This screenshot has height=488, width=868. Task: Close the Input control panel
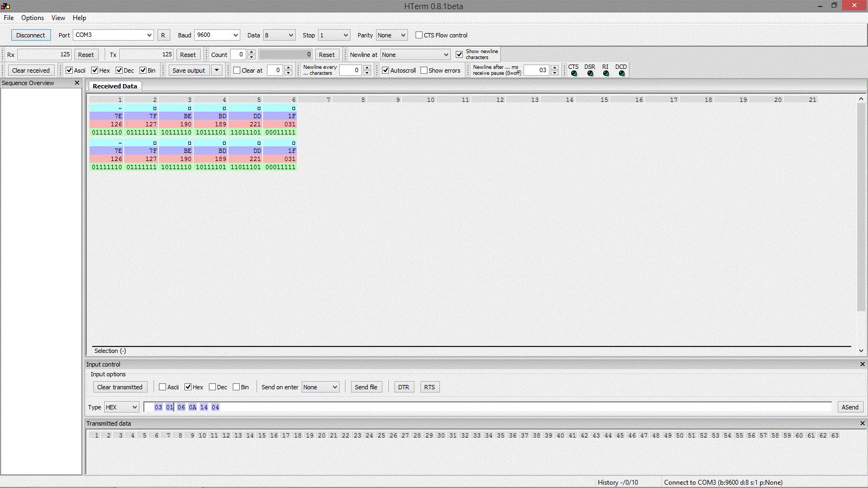click(x=863, y=364)
